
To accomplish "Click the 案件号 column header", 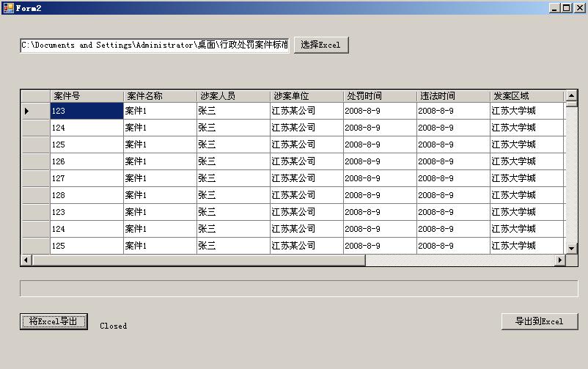I will 87,96.
